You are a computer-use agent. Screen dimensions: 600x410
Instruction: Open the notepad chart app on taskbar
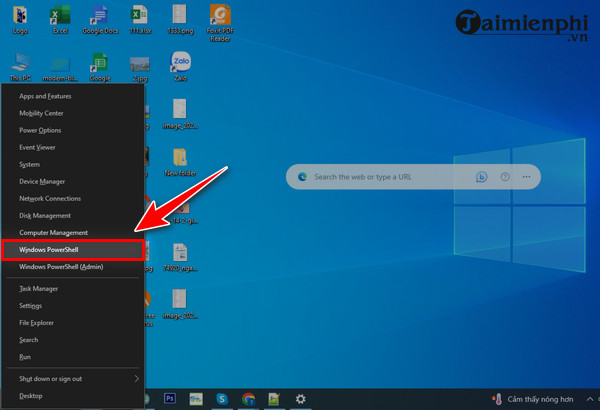click(x=274, y=399)
